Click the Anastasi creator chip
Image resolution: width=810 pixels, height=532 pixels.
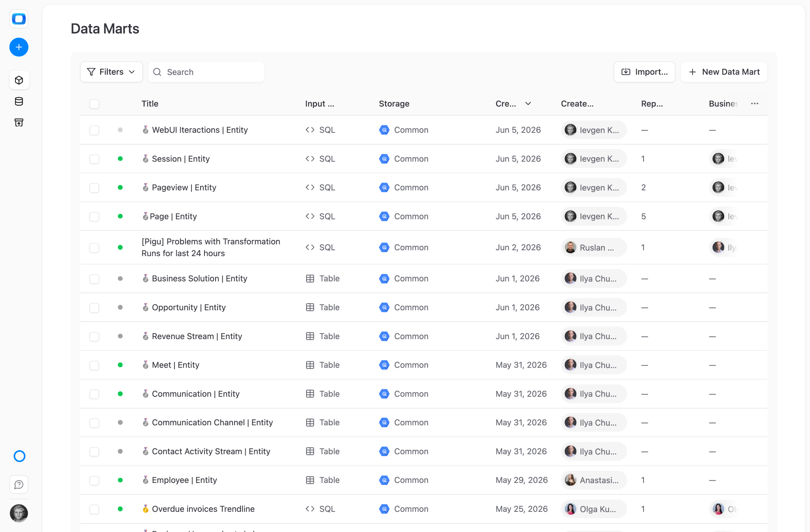point(594,480)
